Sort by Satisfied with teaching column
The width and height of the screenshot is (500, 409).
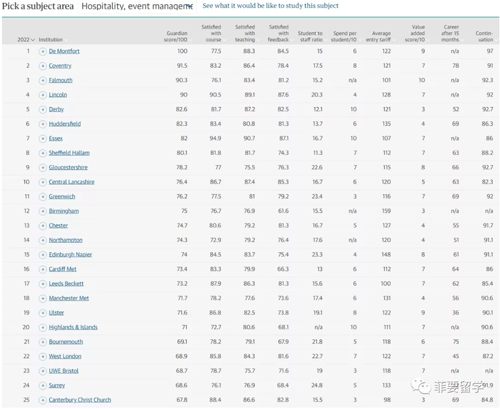pos(245,33)
